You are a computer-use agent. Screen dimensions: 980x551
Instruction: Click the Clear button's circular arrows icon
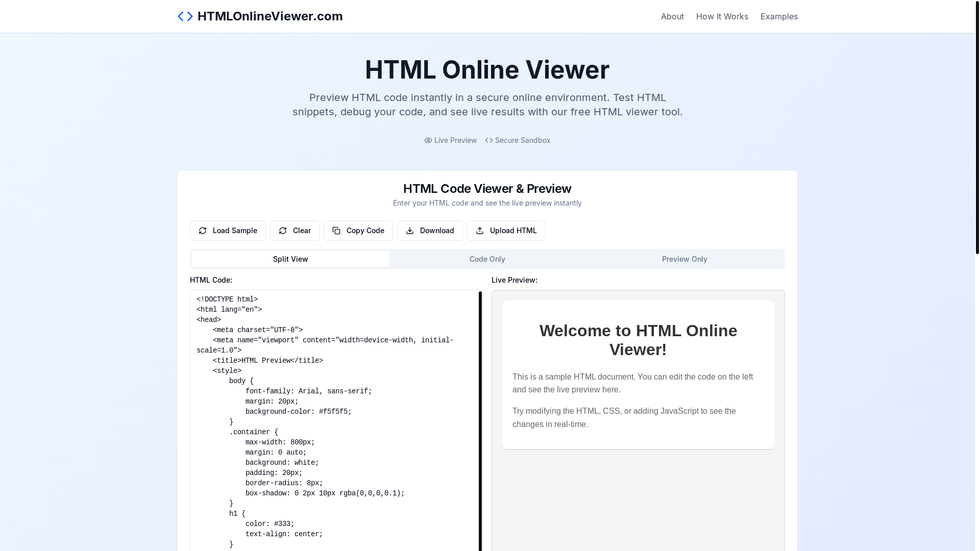pos(283,231)
